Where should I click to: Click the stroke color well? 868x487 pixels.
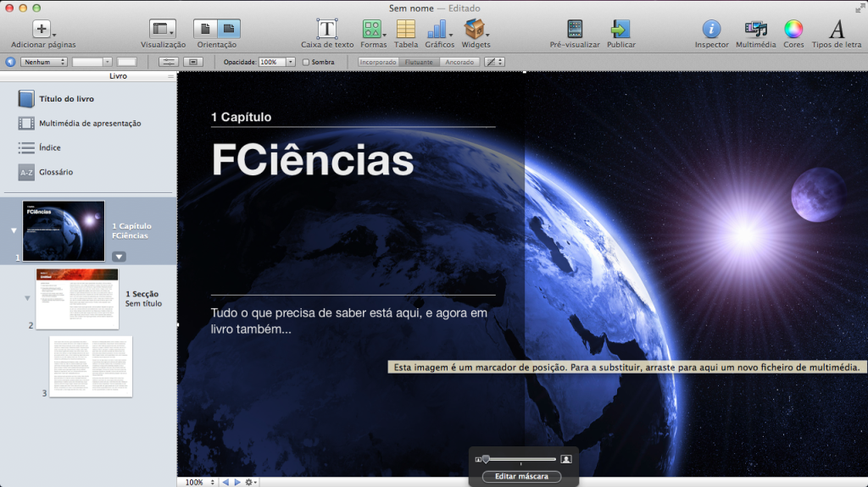tap(126, 62)
